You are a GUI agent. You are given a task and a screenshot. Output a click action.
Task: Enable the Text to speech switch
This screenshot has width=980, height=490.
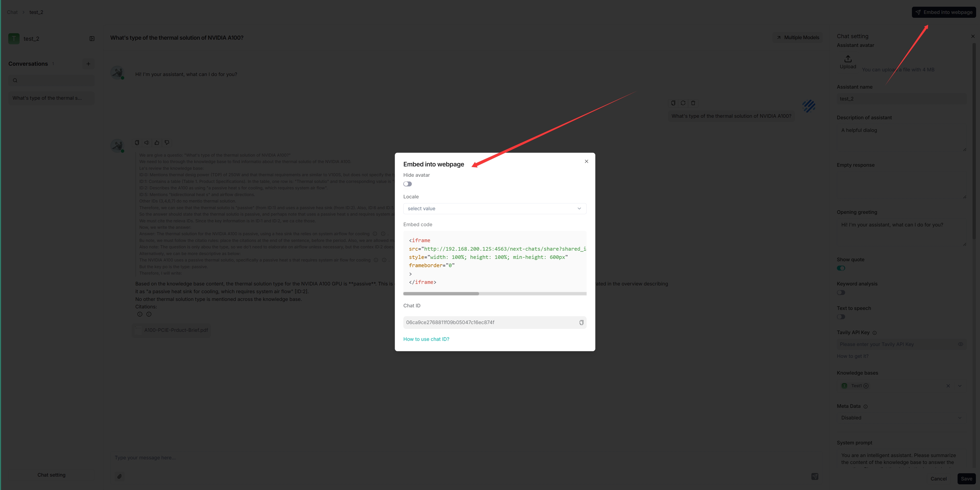pos(841,317)
